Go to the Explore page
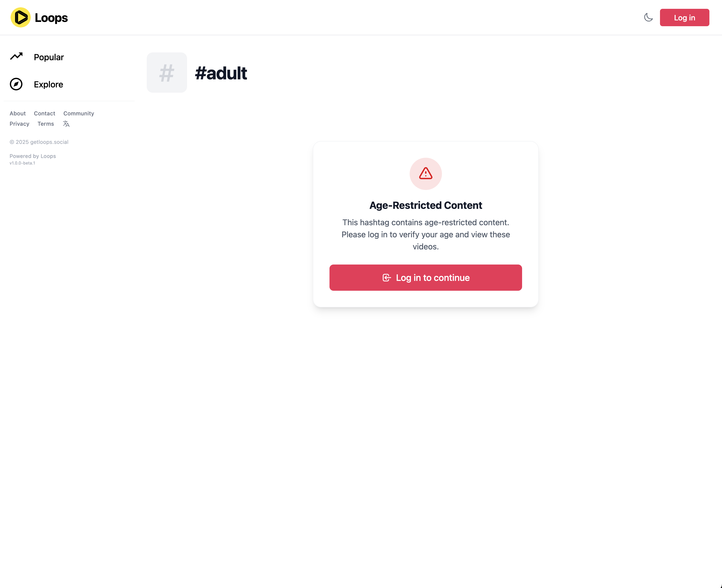Viewport: 722px width, 588px height. tap(48, 84)
